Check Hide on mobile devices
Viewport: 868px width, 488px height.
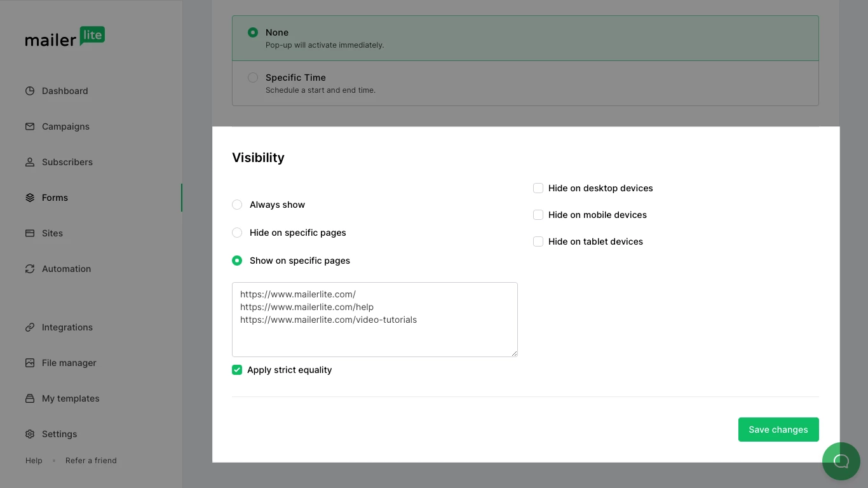538,215
